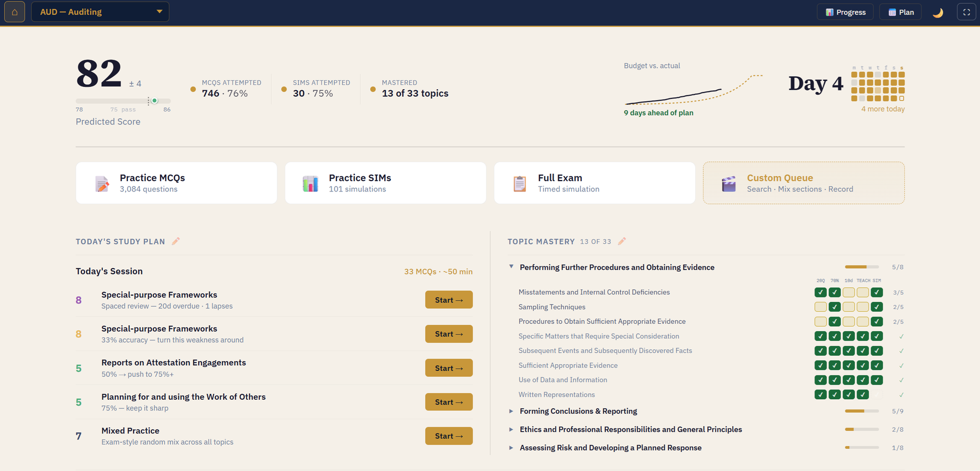The image size is (980, 471).
Task: Check 20Q box for Procedures to Obtain Evidence
Action: point(820,321)
